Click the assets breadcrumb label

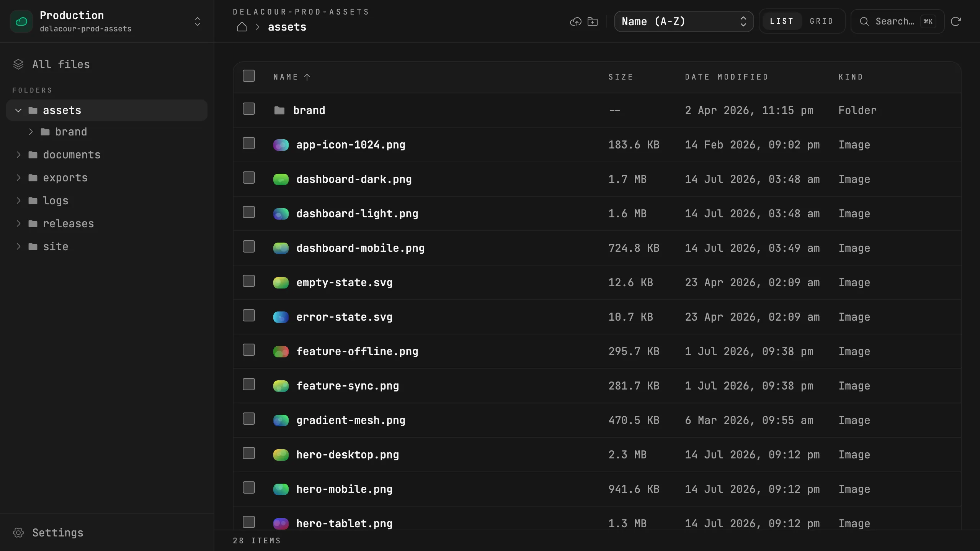287,27
